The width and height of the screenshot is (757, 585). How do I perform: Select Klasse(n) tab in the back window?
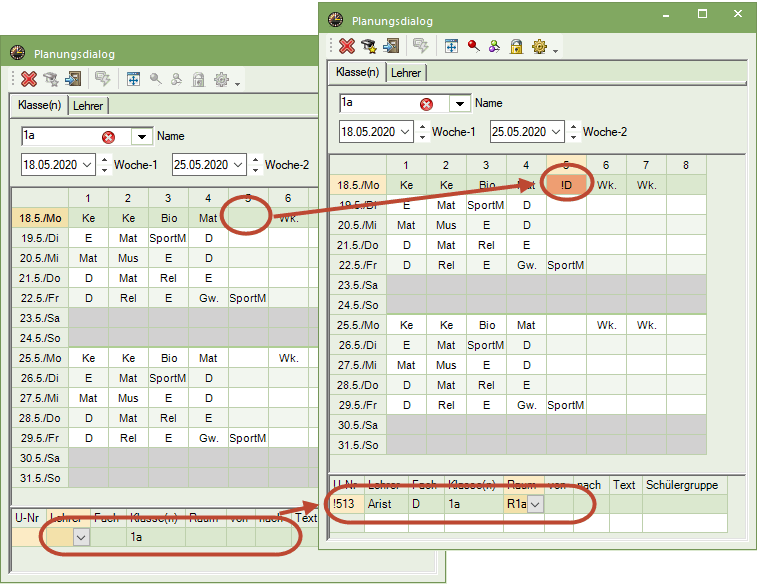click(x=39, y=105)
